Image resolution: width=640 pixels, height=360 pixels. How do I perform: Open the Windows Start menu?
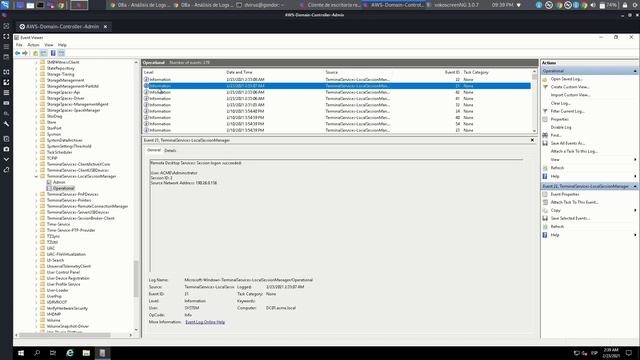tap(21, 353)
